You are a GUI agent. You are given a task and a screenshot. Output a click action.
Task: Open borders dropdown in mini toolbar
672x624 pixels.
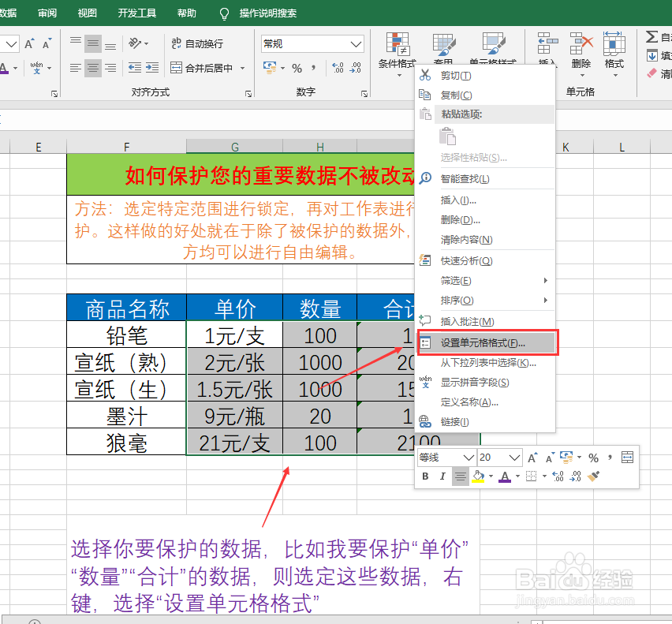coord(544,476)
